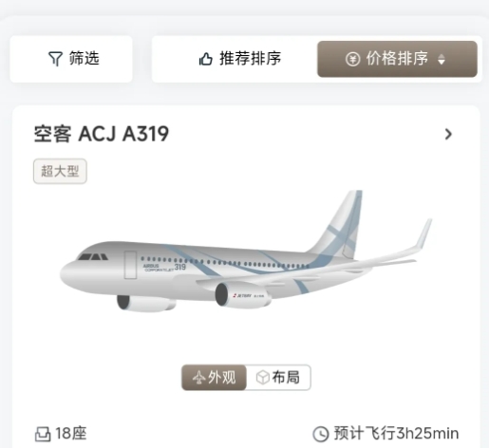The height and width of the screenshot is (448, 489).
Task: Open the 空客 ACJ A319 title
Action: tap(102, 134)
